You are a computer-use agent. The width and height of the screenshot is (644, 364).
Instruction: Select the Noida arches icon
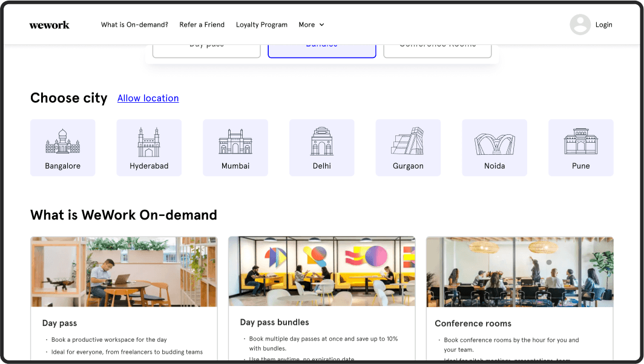coord(494,145)
